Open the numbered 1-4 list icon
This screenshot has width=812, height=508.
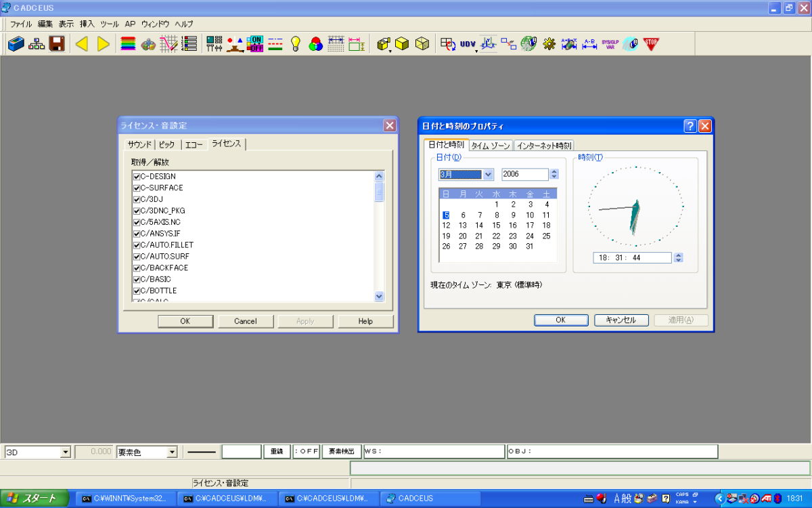pos(189,44)
